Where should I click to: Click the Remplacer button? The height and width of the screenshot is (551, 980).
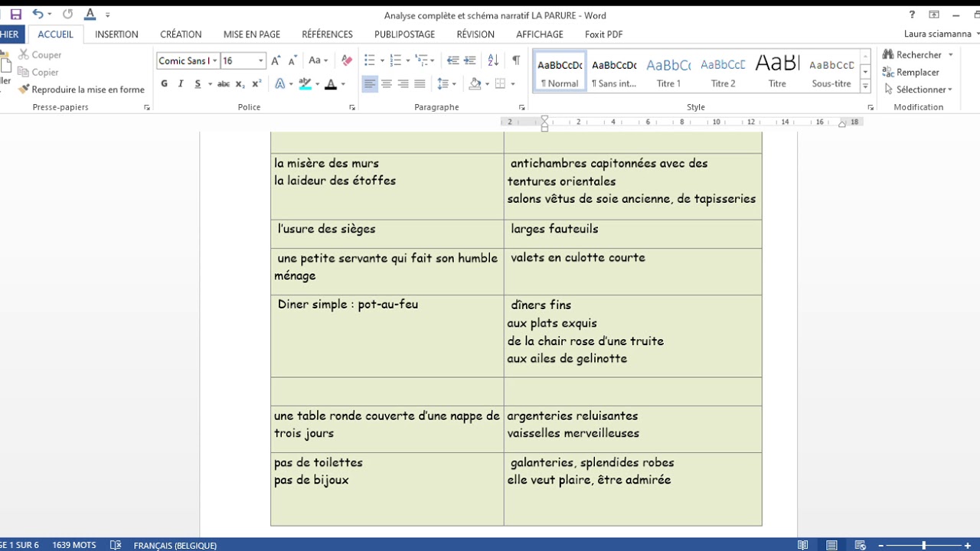click(x=910, y=72)
